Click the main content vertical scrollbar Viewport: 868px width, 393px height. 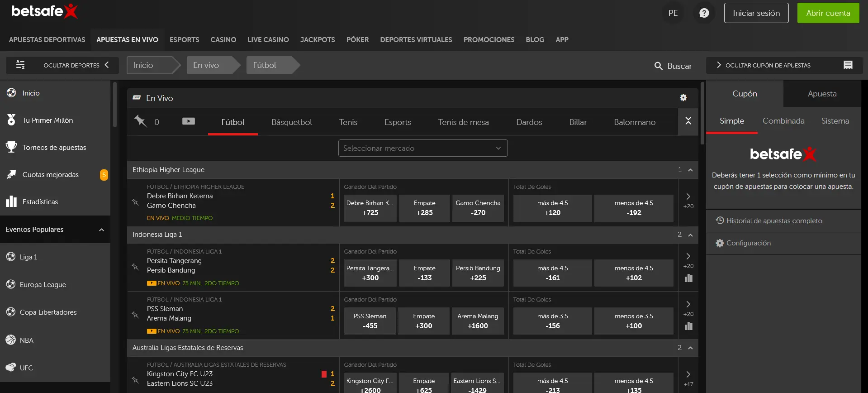click(x=702, y=113)
